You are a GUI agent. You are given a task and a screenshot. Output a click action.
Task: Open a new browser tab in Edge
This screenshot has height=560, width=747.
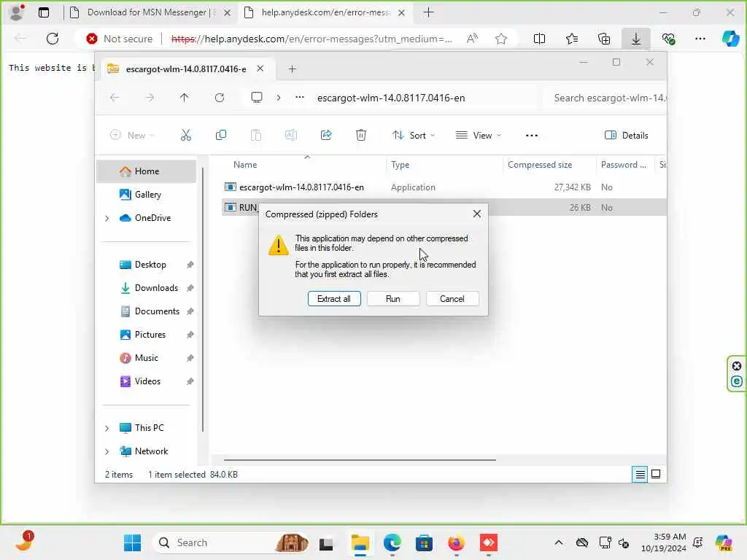pos(429,12)
